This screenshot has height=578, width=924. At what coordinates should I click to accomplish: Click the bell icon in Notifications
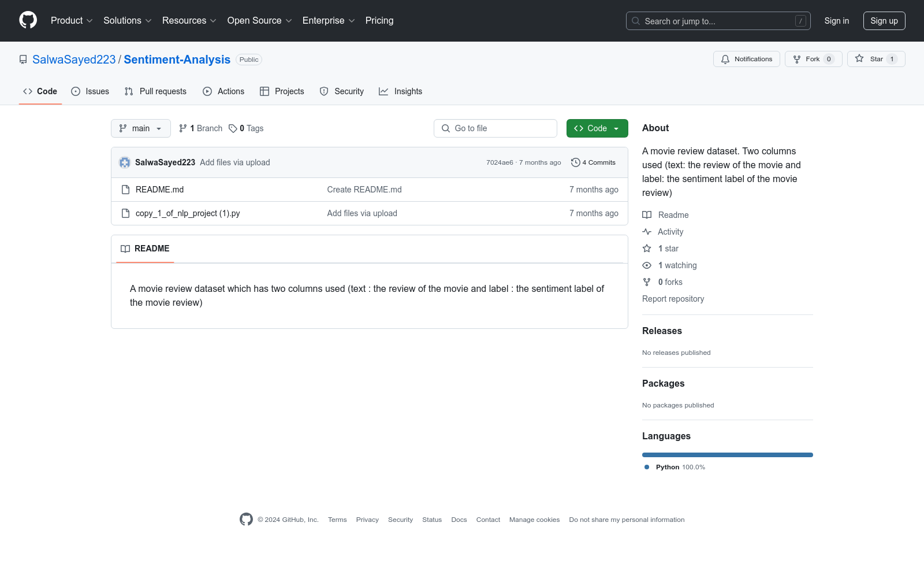(x=725, y=59)
